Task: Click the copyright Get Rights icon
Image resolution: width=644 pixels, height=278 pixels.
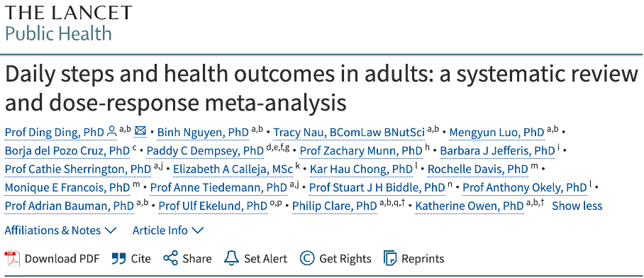Action: [x=307, y=259]
